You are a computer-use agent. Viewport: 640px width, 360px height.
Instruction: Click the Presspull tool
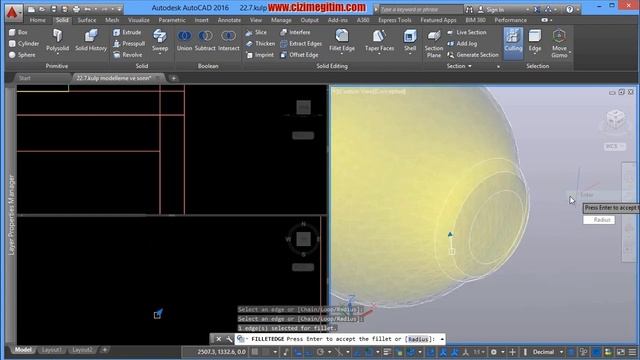point(129,43)
